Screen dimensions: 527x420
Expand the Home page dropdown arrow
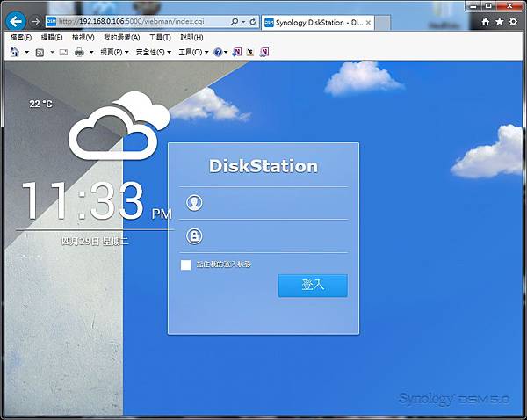(27, 52)
